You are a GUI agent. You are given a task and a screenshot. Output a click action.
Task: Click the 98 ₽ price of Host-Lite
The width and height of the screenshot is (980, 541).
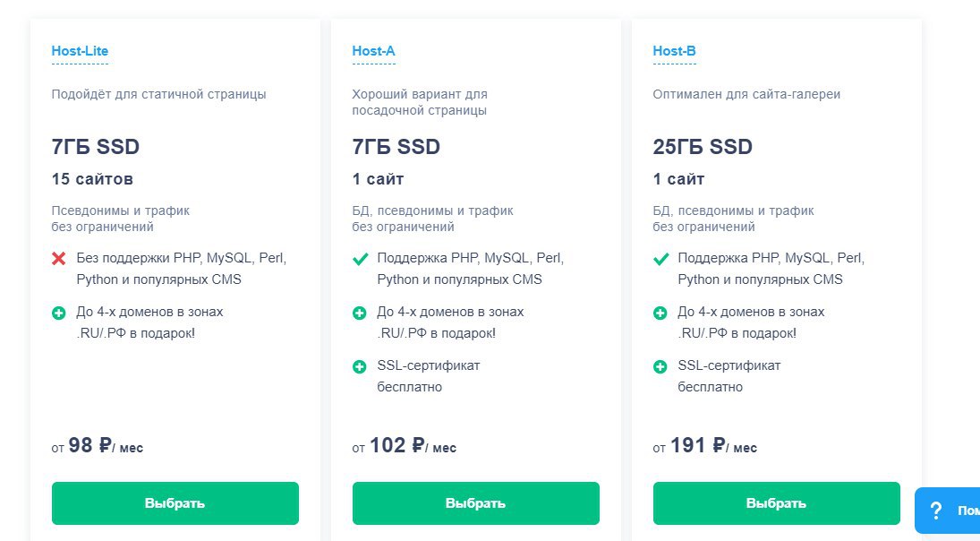tap(89, 445)
